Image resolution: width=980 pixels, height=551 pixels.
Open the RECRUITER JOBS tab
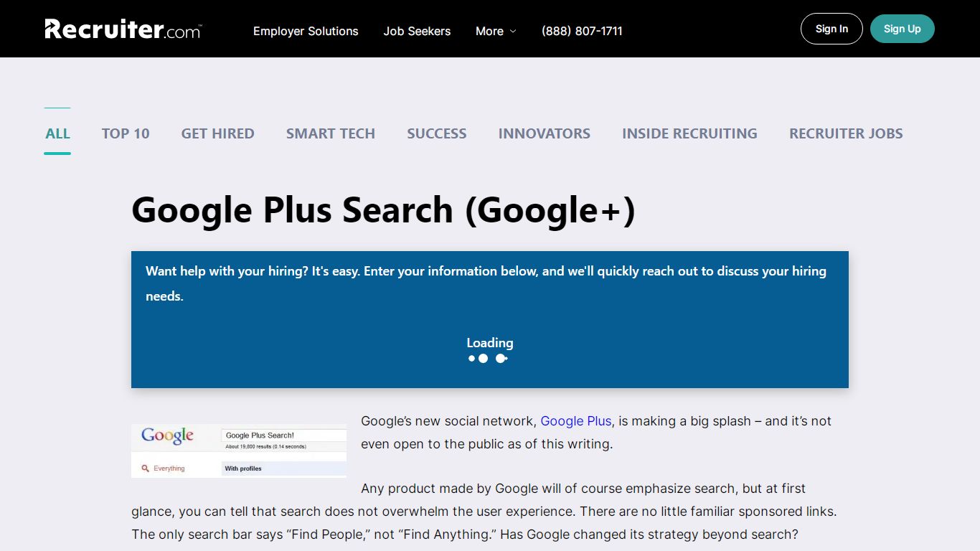click(x=846, y=133)
